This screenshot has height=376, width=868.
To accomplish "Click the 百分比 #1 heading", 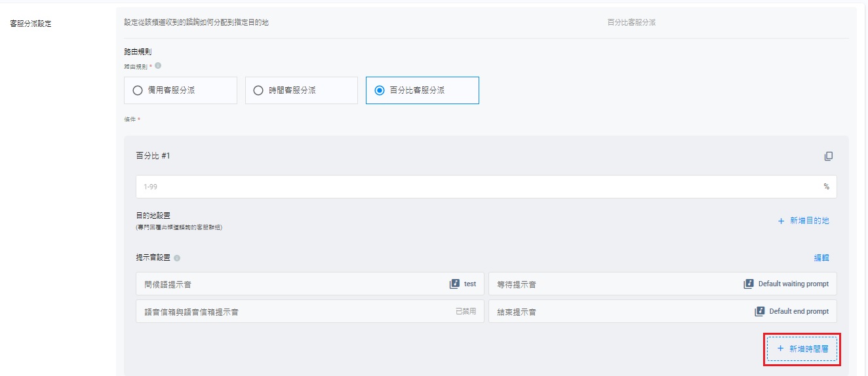I will pos(153,156).
